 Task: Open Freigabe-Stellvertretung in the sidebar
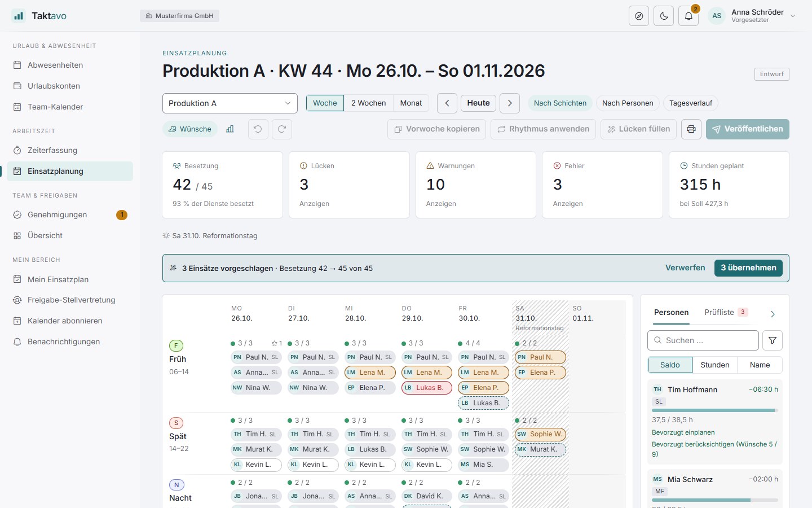click(70, 300)
